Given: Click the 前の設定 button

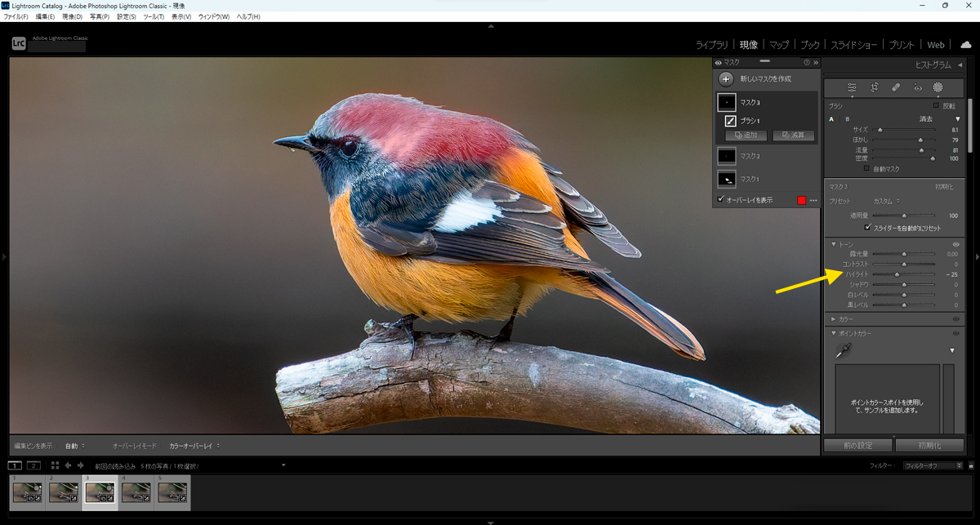Looking at the screenshot, I should click(857, 446).
